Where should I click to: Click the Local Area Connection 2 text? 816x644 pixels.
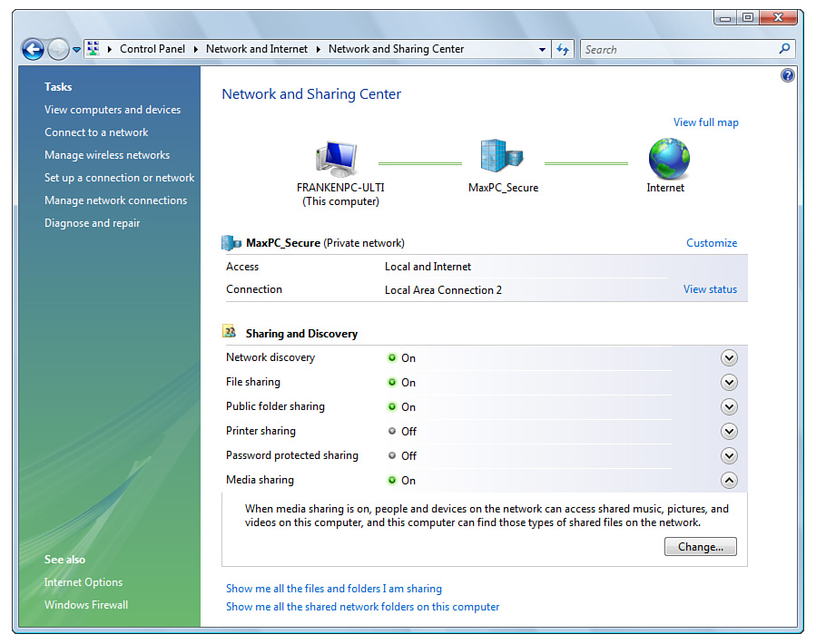(443, 289)
